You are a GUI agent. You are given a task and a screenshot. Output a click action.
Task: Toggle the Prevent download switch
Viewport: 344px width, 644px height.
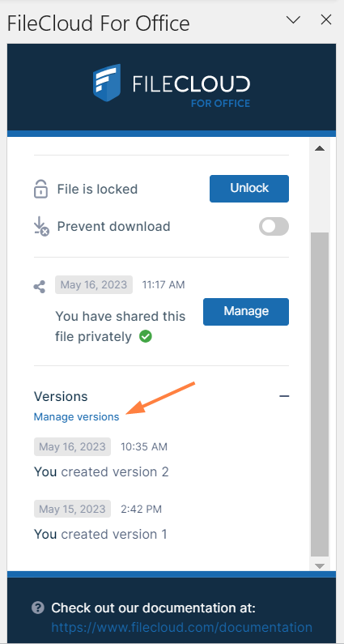point(274,226)
